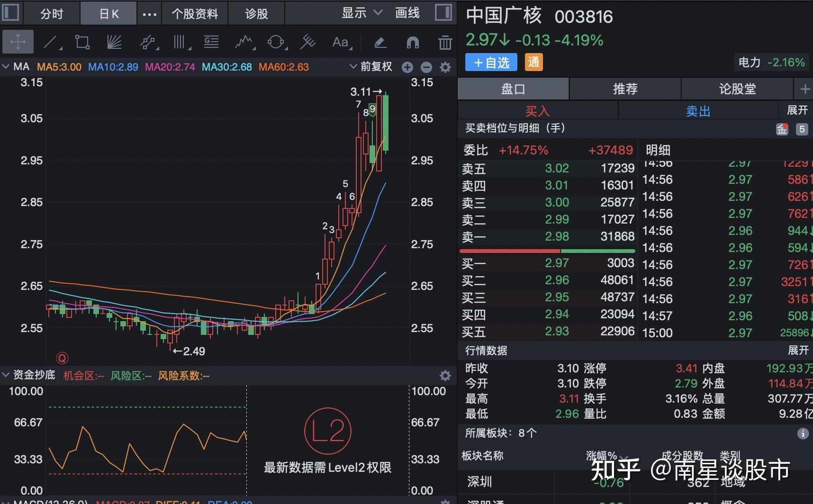The height and width of the screenshot is (504, 813).
Task: Open the 前复权 adjustment dropdown
Action: pos(371,67)
